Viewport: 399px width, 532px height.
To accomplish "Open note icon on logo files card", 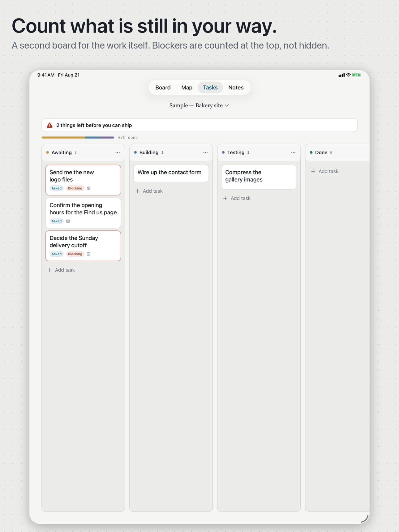I will pyautogui.click(x=89, y=188).
